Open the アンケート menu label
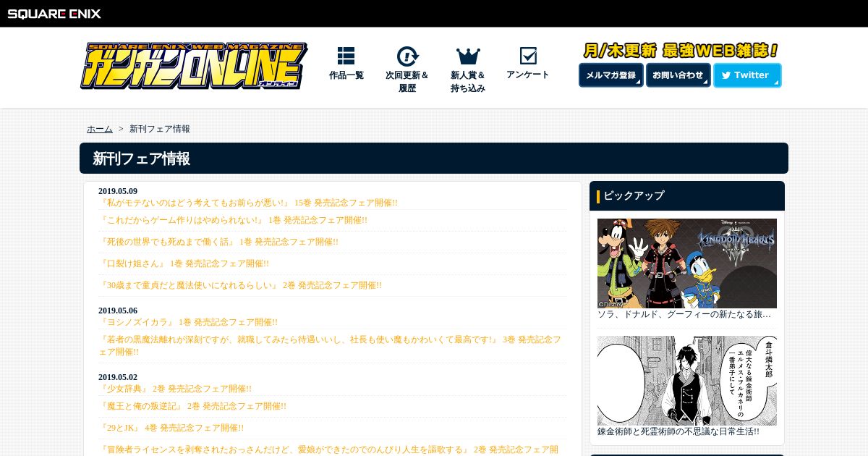 (x=528, y=75)
